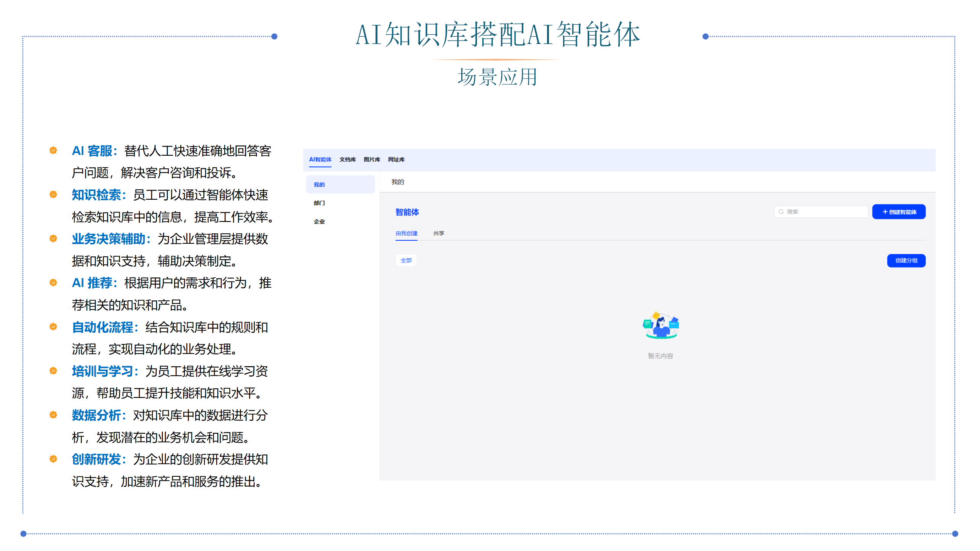Click the bullet icon beside AI 推荐
The image size is (980, 551).
[53, 282]
